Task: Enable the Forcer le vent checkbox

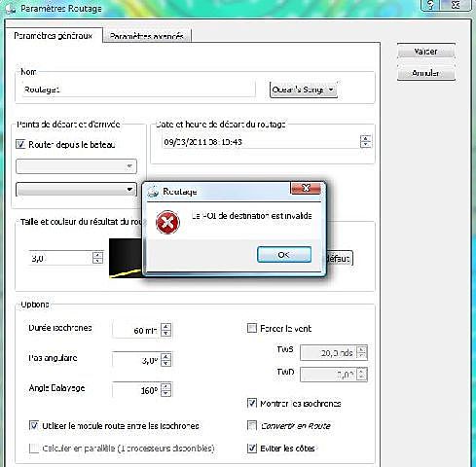Action: coord(252,328)
